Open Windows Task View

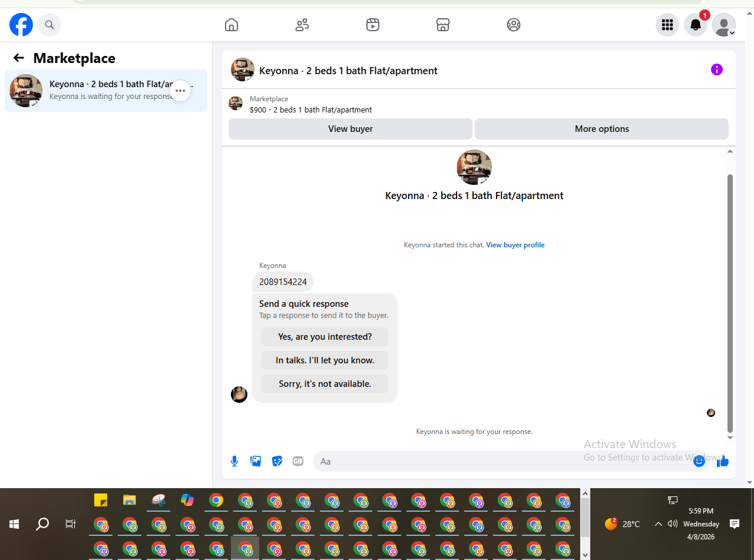[71, 524]
